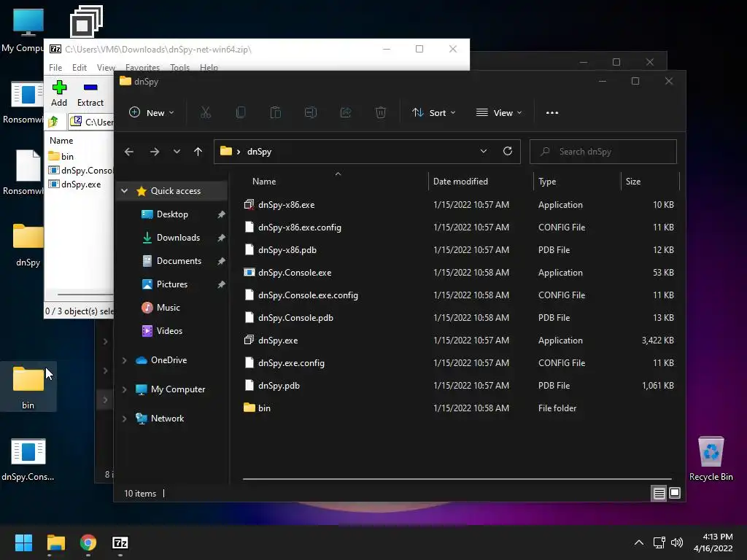This screenshot has width=747, height=560.
Task: Select the Recycle Bin desktop icon
Action: (711, 459)
